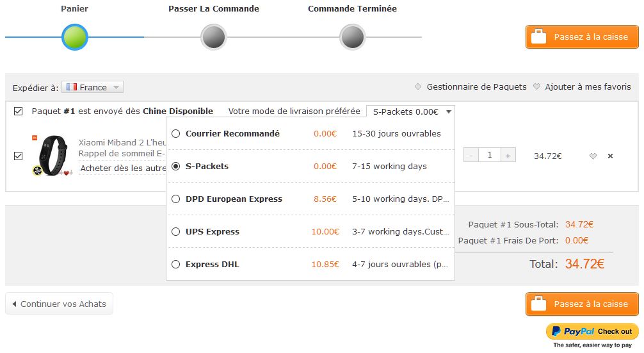Pick Express DHL shipping method
Viewport: 644px width, 353px height.
point(176,264)
